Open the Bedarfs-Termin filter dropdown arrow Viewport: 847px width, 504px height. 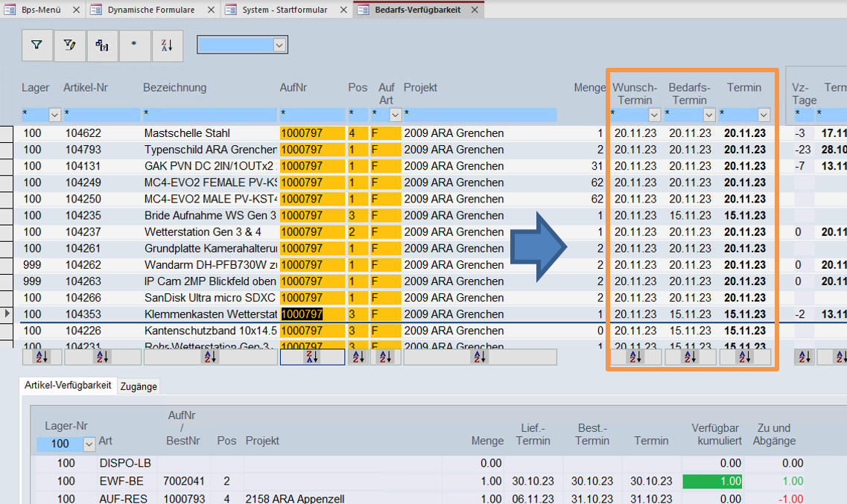click(x=709, y=115)
